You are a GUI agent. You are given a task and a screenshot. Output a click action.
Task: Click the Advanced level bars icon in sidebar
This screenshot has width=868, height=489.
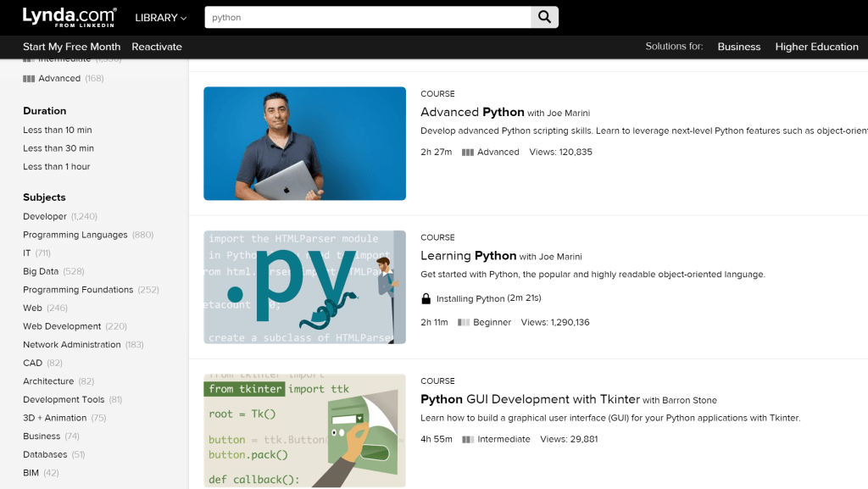(29, 79)
